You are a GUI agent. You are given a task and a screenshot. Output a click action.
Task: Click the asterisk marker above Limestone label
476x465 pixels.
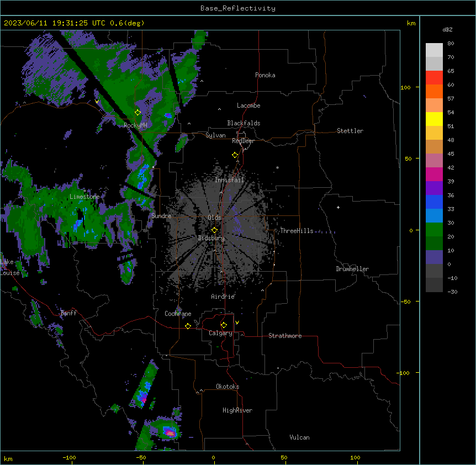click(85, 191)
